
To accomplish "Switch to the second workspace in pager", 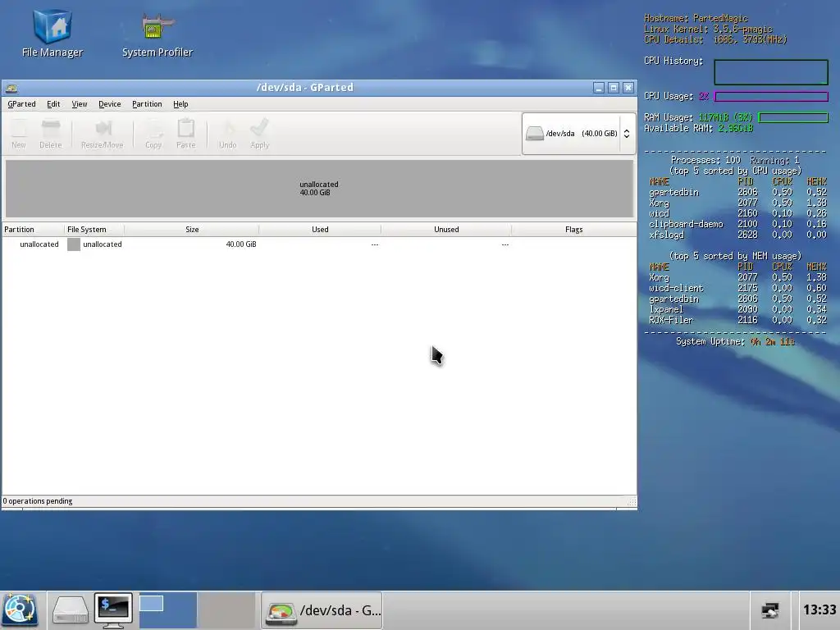I will pos(226,609).
